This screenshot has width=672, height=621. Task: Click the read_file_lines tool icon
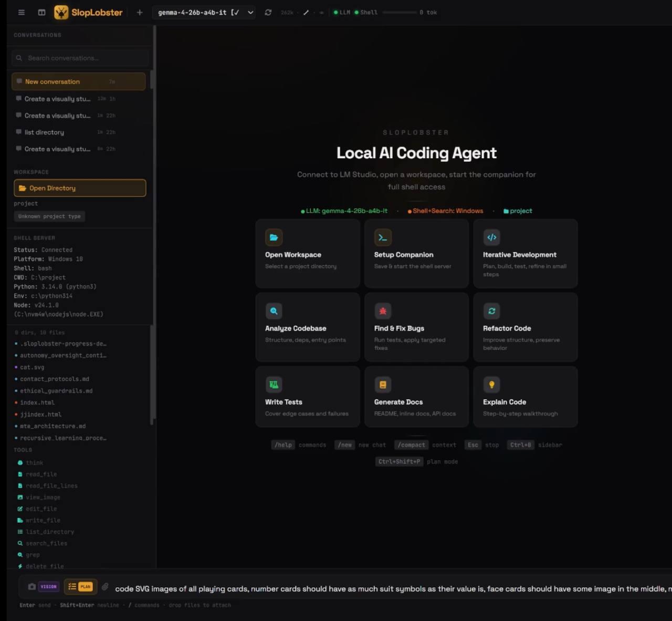[20, 486]
